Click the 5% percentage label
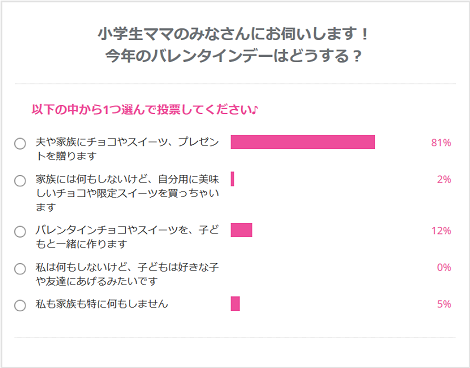 click(x=444, y=304)
